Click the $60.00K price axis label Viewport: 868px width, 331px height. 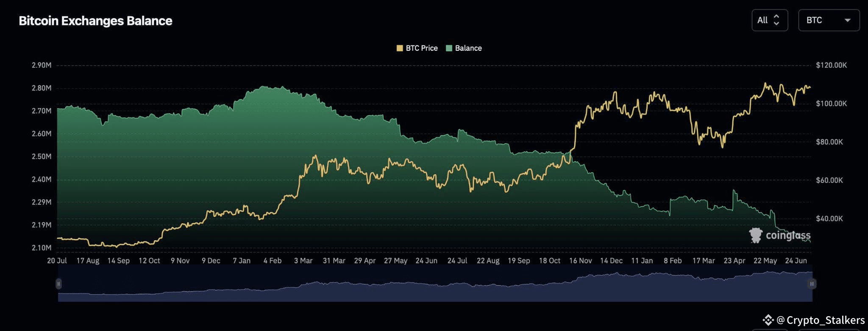click(829, 181)
